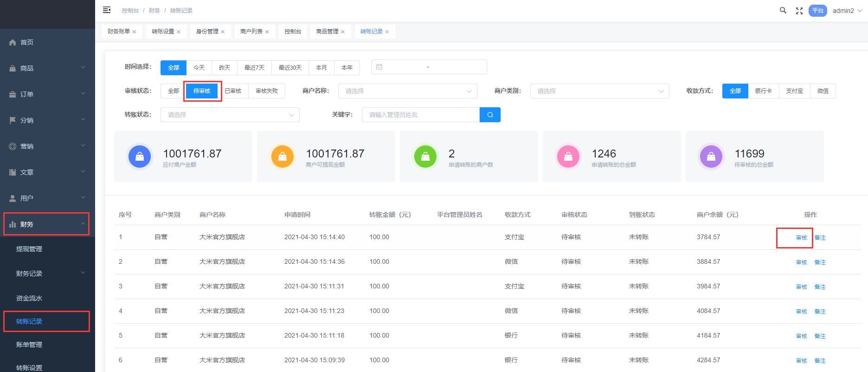This screenshot has width=868, height=372.
Task: Open 提现管理 in the sidebar
Action: [x=29, y=249]
